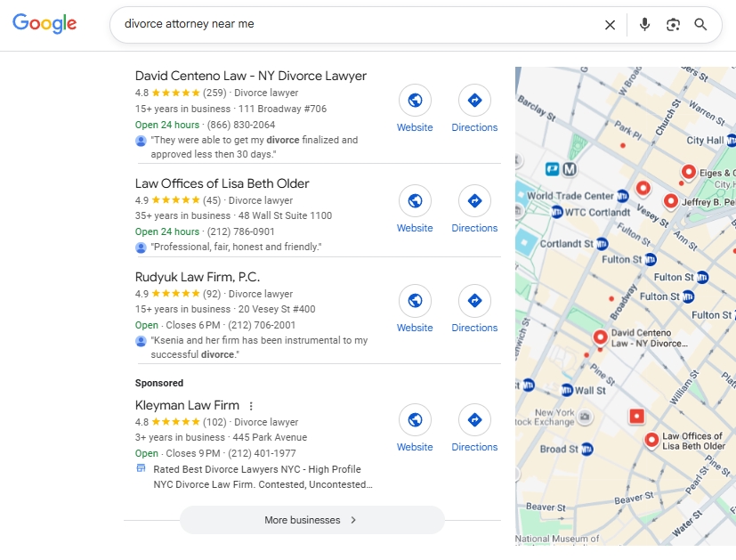736x560 pixels.
Task: Get directions to Rudyuk Law Firm
Action: click(x=474, y=301)
